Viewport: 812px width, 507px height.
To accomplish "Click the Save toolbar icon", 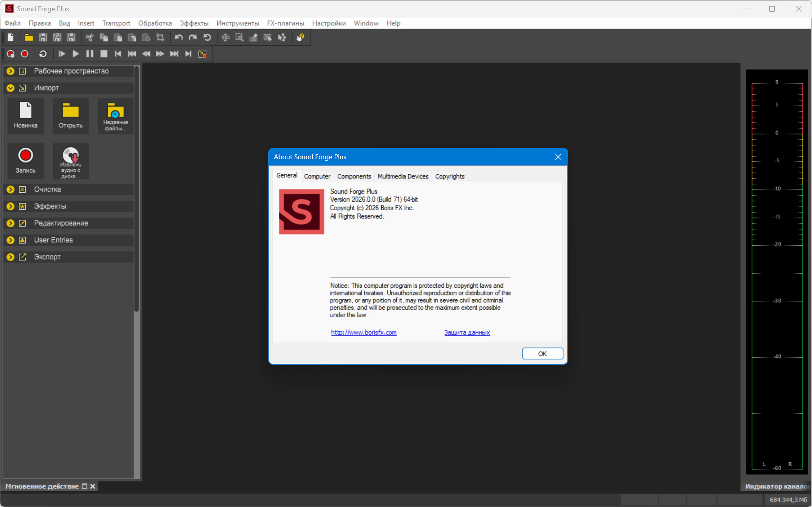I will point(43,38).
